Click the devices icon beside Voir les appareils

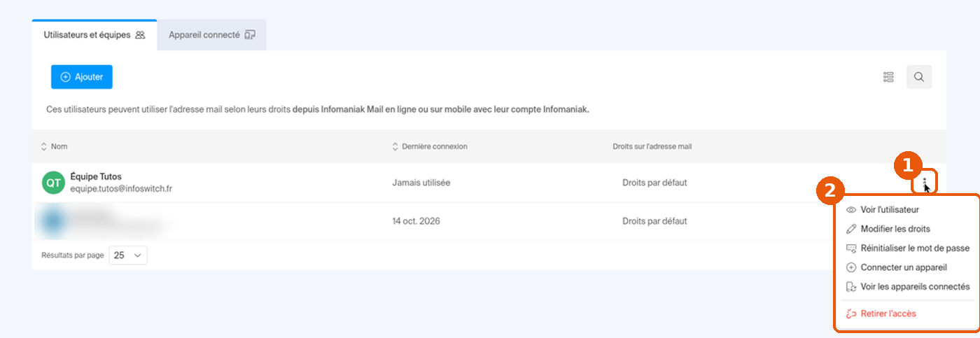click(851, 286)
